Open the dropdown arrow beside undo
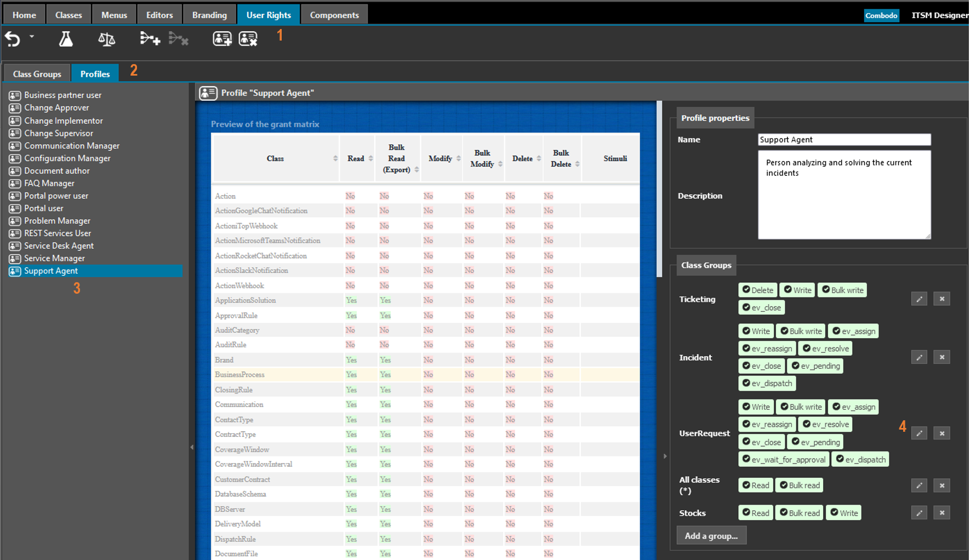Screen dimensions: 970x560 pos(32,37)
